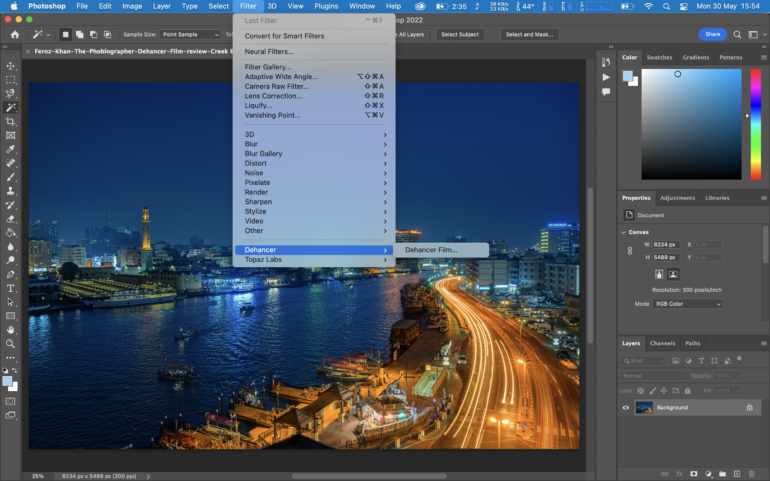Select the Frame tool
Viewport: 770px width, 481px height.
pyautogui.click(x=10, y=135)
